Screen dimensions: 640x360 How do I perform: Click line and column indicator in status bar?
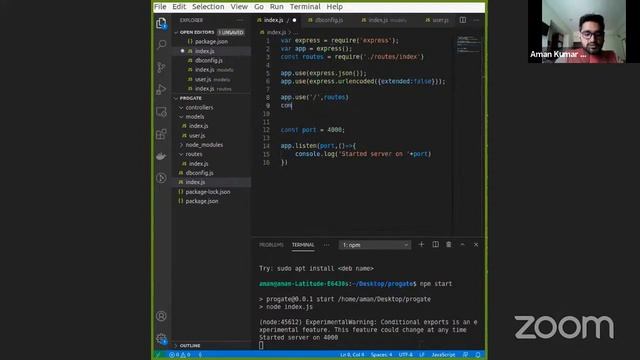(352, 355)
